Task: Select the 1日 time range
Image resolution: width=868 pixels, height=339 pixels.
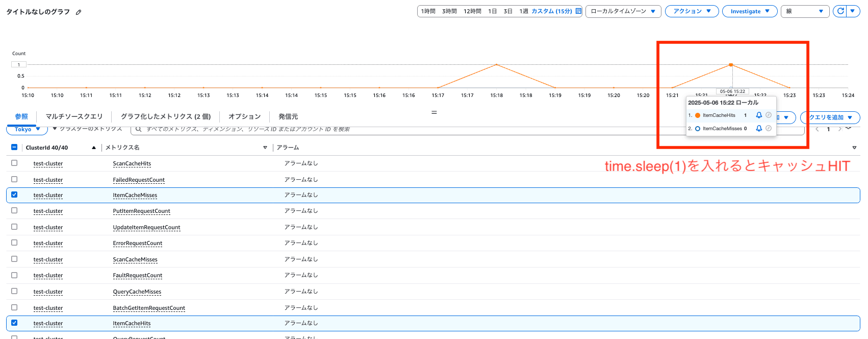Action: [x=492, y=11]
